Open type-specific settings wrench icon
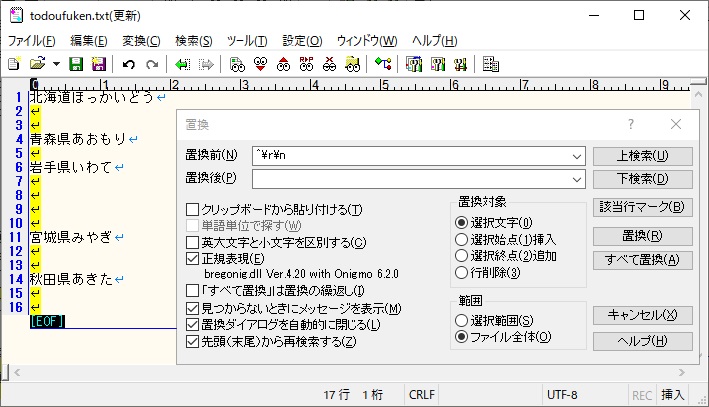 (x=414, y=64)
